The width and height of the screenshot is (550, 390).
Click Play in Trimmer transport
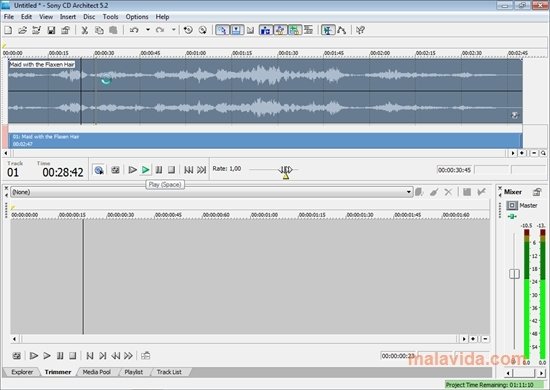pos(47,356)
